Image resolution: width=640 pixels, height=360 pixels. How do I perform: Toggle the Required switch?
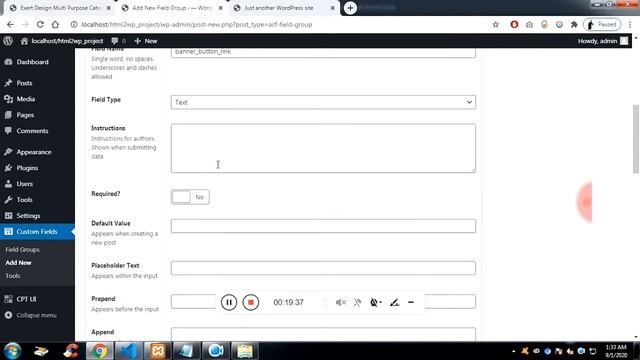pos(190,197)
